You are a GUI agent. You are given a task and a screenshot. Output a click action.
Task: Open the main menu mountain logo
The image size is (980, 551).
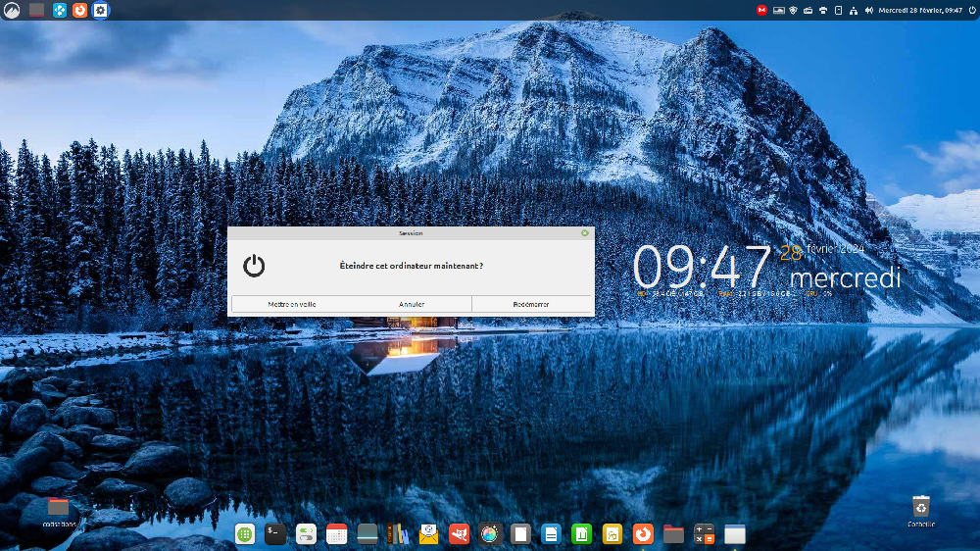10,10
